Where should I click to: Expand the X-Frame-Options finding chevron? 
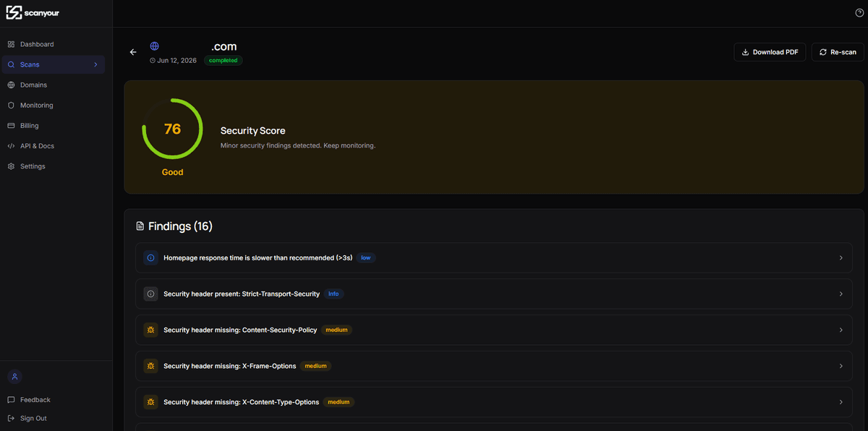tap(841, 366)
